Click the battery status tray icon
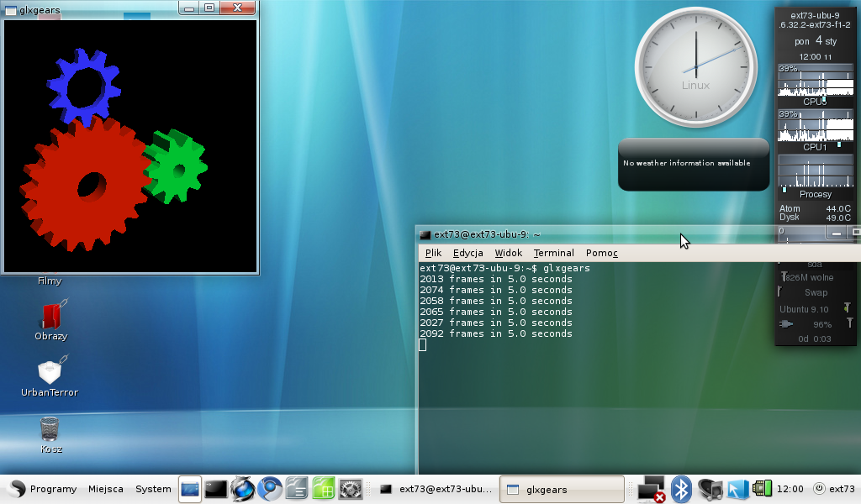This screenshot has height=504, width=861. [x=762, y=489]
